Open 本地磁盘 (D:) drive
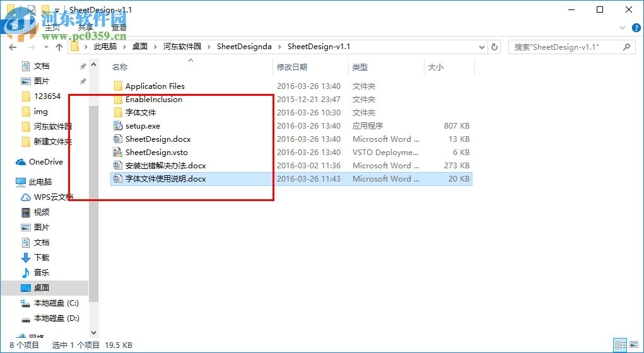 click(50, 318)
